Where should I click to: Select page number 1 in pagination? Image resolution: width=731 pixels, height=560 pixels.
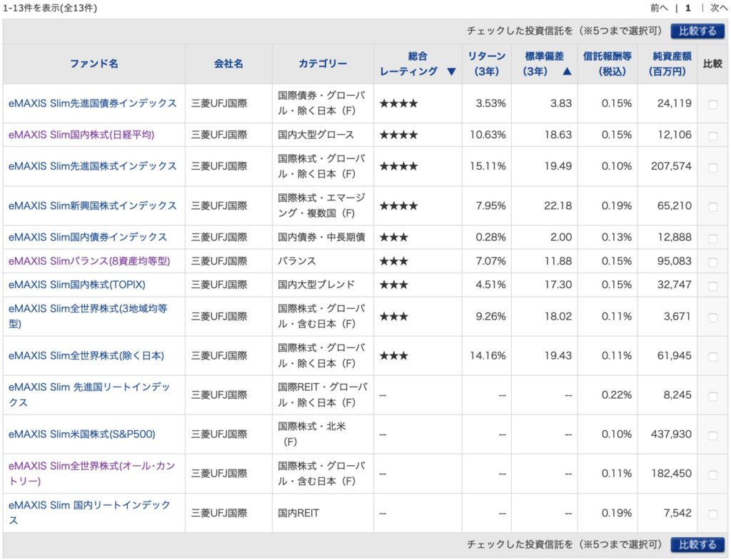tap(688, 8)
